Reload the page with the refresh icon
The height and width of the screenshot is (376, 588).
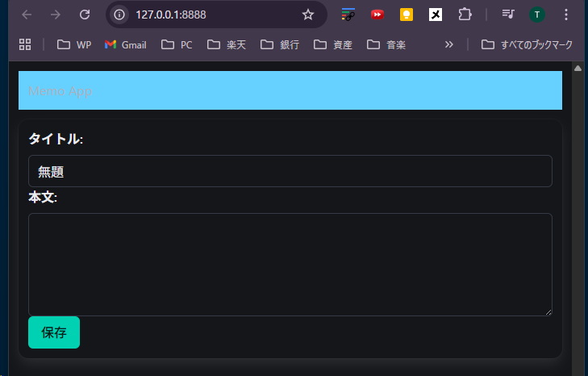point(85,15)
